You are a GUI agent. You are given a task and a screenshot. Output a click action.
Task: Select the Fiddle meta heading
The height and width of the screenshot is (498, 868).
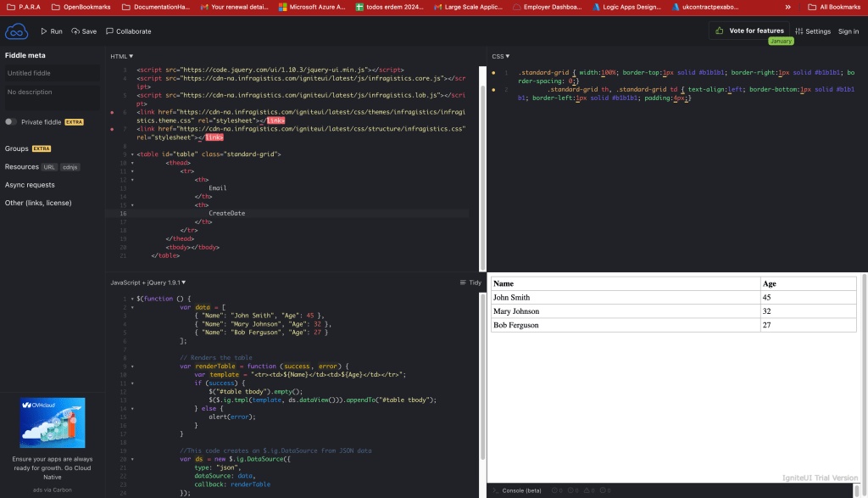(25, 55)
